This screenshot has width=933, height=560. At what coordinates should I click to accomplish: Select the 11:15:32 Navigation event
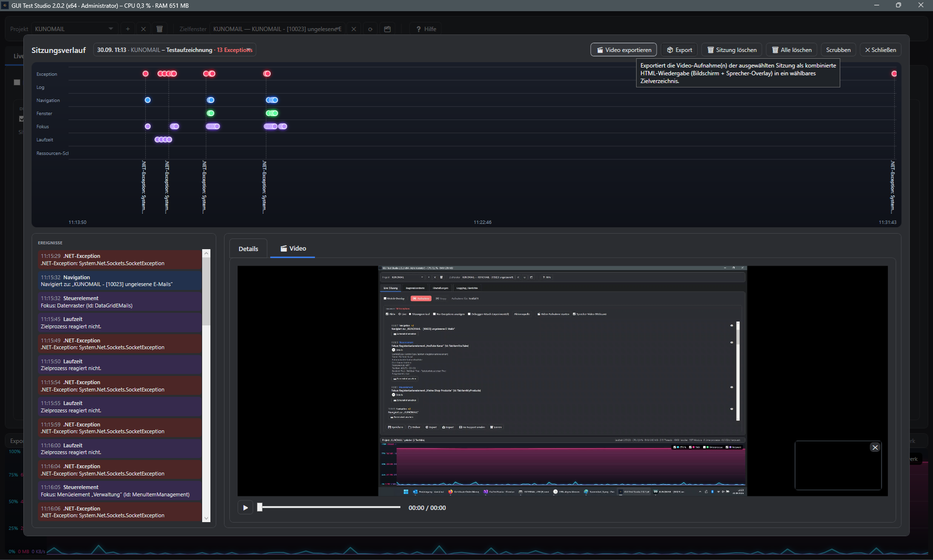tap(120, 281)
